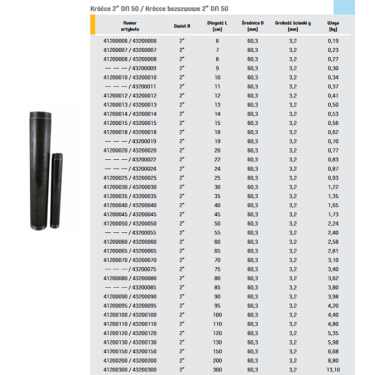Click the weight value 0,19
Image resolution: width=375 pixels, height=375 pixels.
click(x=333, y=41)
